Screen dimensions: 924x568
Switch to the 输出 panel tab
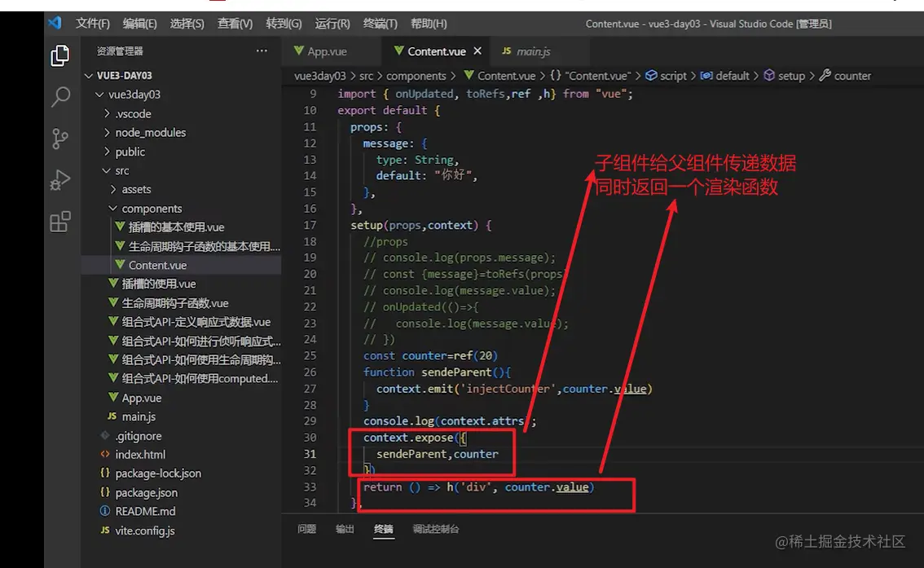pos(345,529)
